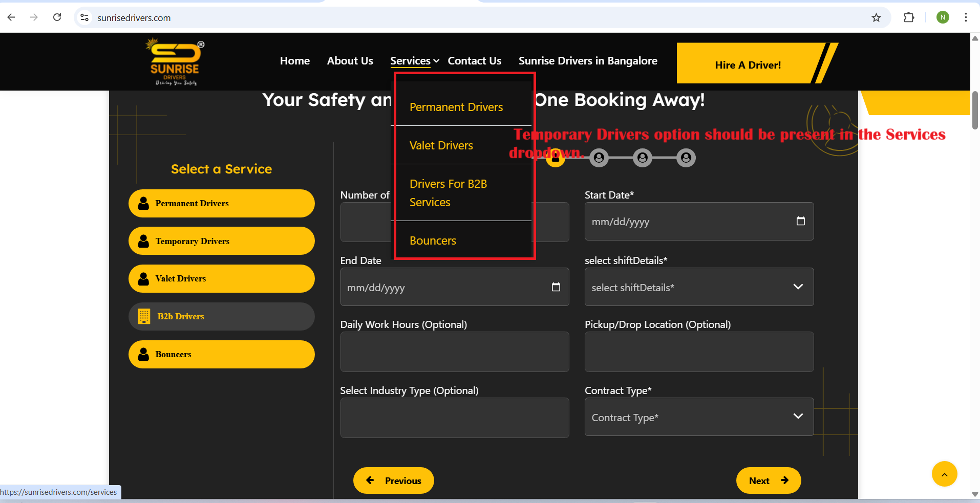
Task: Select the B2b Drivers service option
Action: coord(221,317)
